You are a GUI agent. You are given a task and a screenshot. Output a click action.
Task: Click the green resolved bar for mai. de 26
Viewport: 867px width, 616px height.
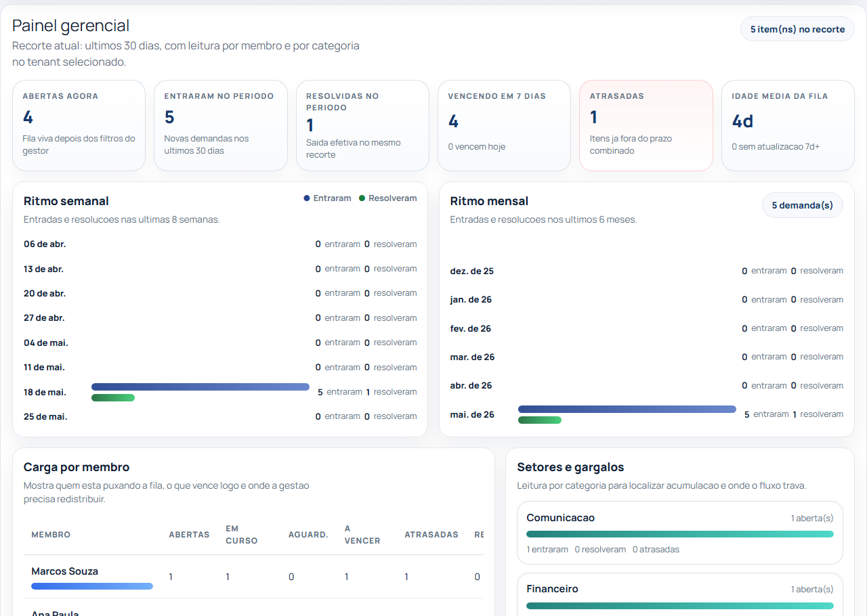tap(540, 420)
